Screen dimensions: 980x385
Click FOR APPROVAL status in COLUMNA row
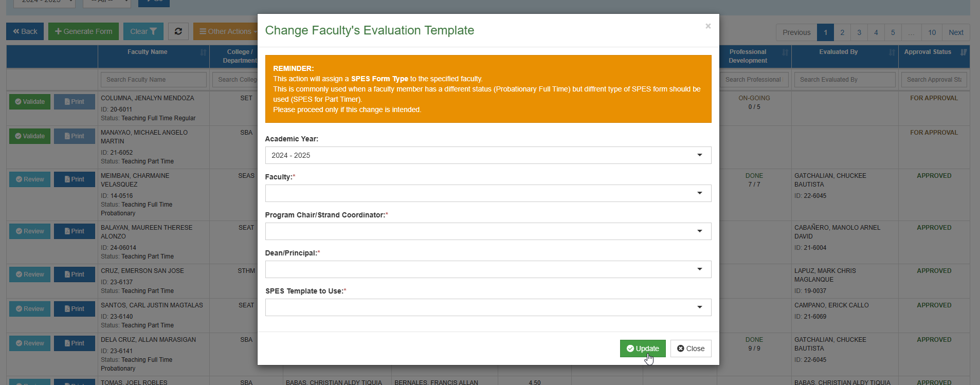(934, 98)
